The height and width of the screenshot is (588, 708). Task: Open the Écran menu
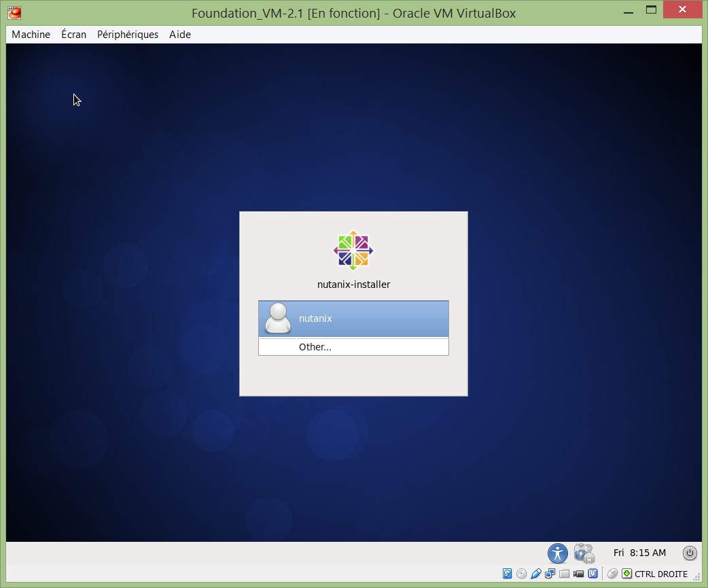click(x=73, y=35)
